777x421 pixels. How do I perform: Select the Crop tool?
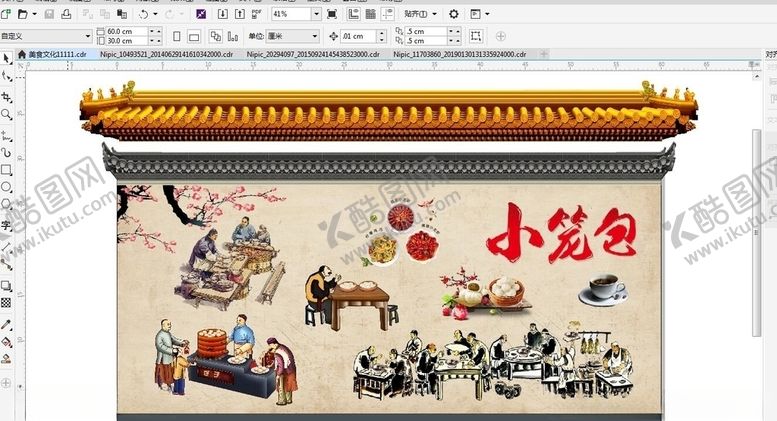[6, 97]
